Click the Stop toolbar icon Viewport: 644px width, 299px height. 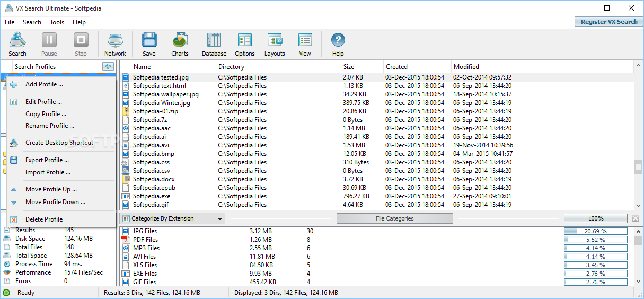[x=81, y=44]
